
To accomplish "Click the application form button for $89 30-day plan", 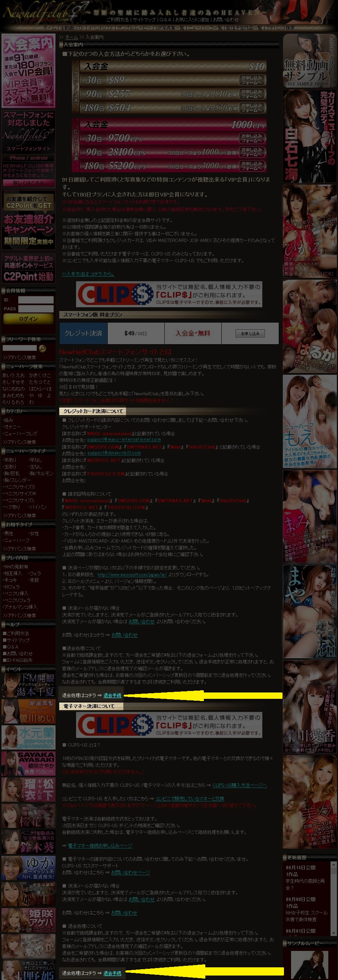I will [252, 80].
